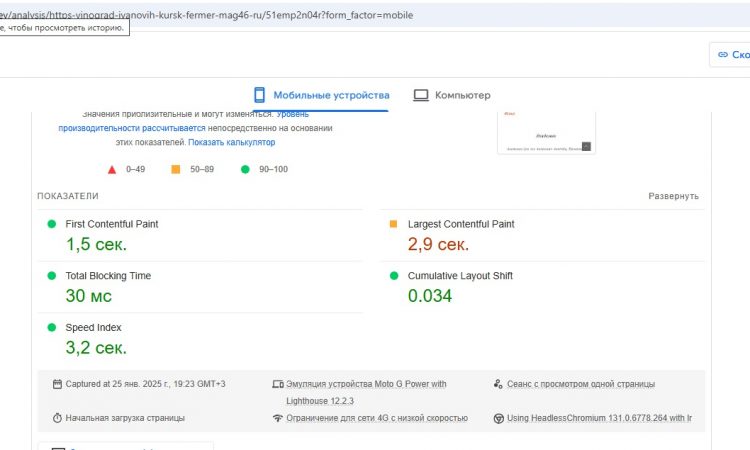This screenshot has width=750, height=450.
Task: Click the device emulation icon
Action: point(278,384)
